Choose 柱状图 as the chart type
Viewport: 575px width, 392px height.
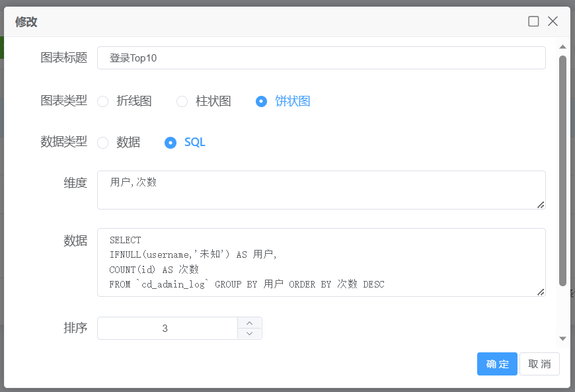tap(182, 101)
